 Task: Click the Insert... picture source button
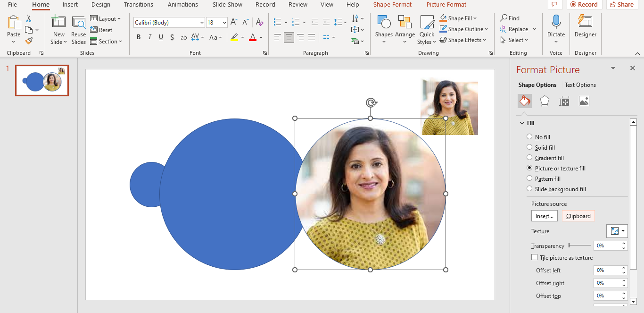pos(544,216)
